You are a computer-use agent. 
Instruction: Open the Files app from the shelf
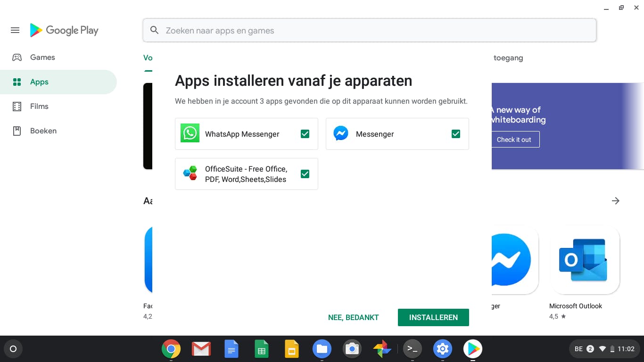pyautogui.click(x=322, y=349)
